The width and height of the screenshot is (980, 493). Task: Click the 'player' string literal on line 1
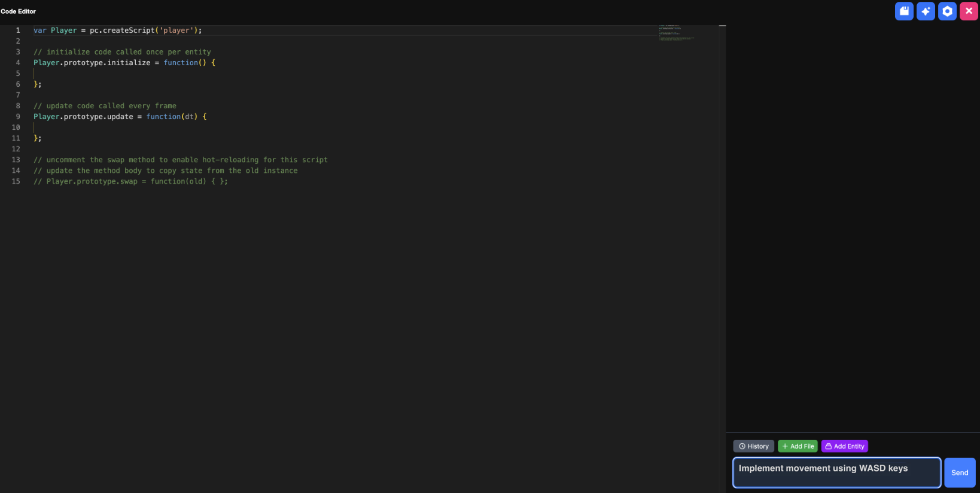pyautogui.click(x=176, y=31)
